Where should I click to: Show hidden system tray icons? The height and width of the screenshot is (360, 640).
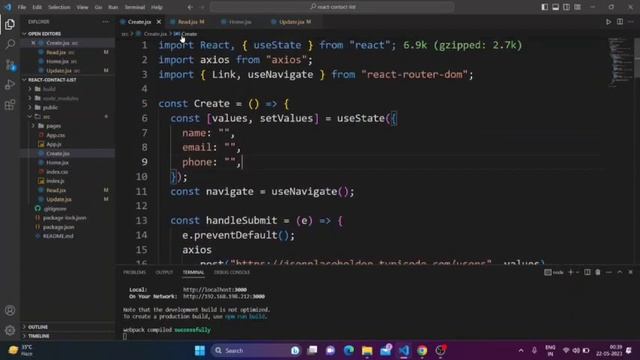(521, 350)
